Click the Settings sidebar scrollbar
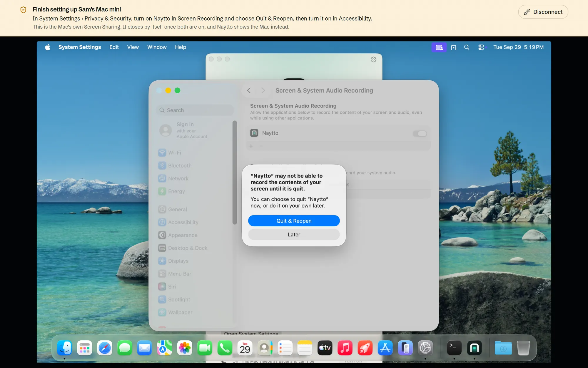 [235, 173]
